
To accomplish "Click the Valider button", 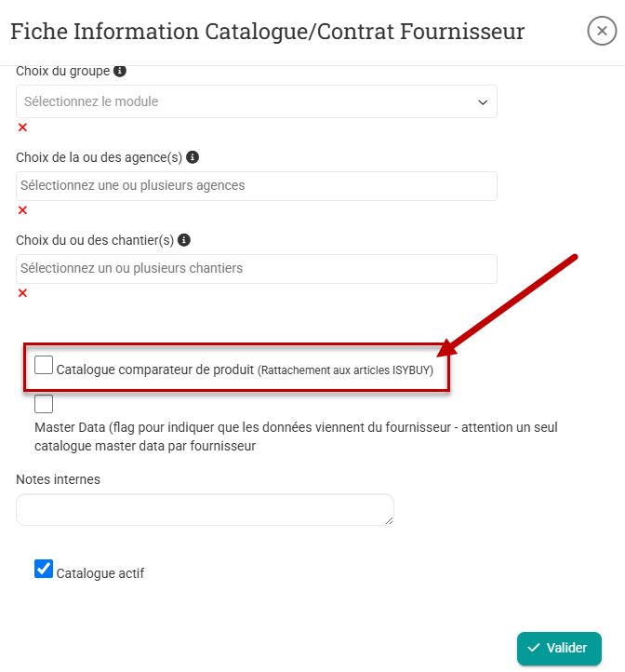I will (x=559, y=648).
